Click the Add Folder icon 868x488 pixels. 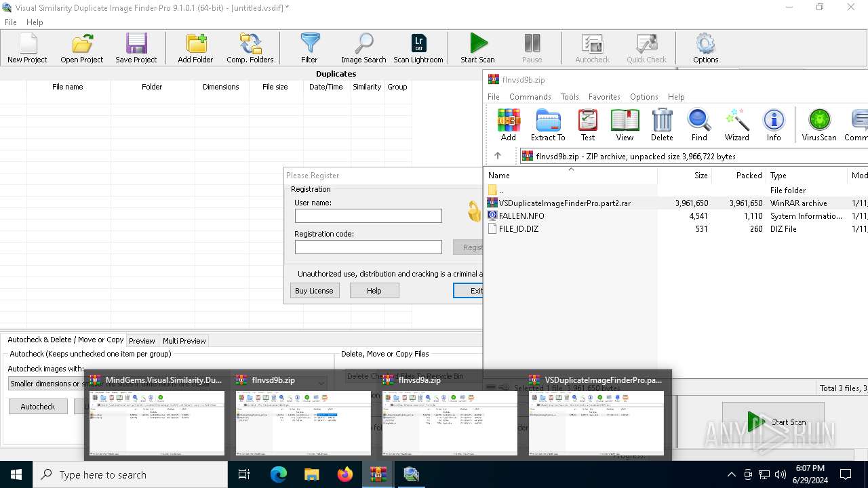click(195, 49)
